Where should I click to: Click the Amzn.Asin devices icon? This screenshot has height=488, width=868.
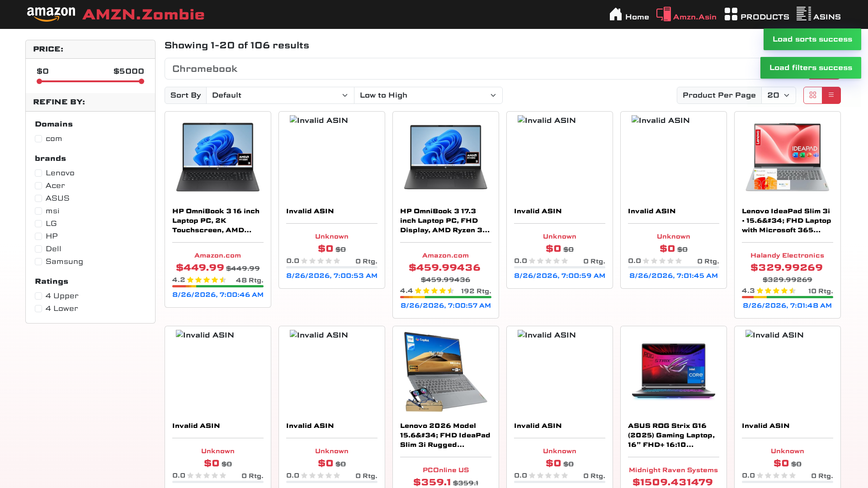663,14
